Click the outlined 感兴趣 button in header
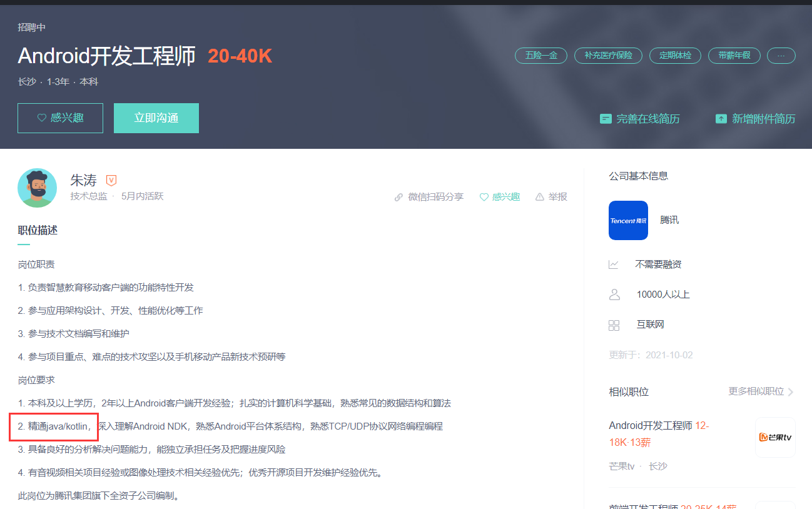 click(x=60, y=118)
